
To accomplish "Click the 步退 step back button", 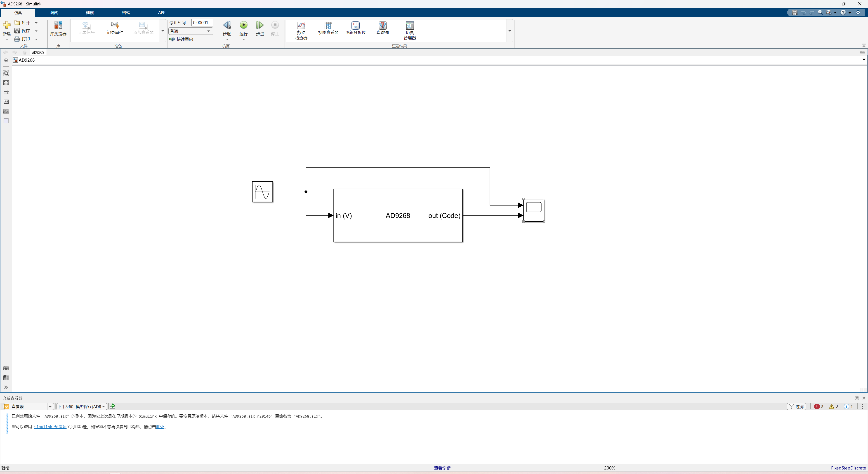I will click(x=227, y=29).
